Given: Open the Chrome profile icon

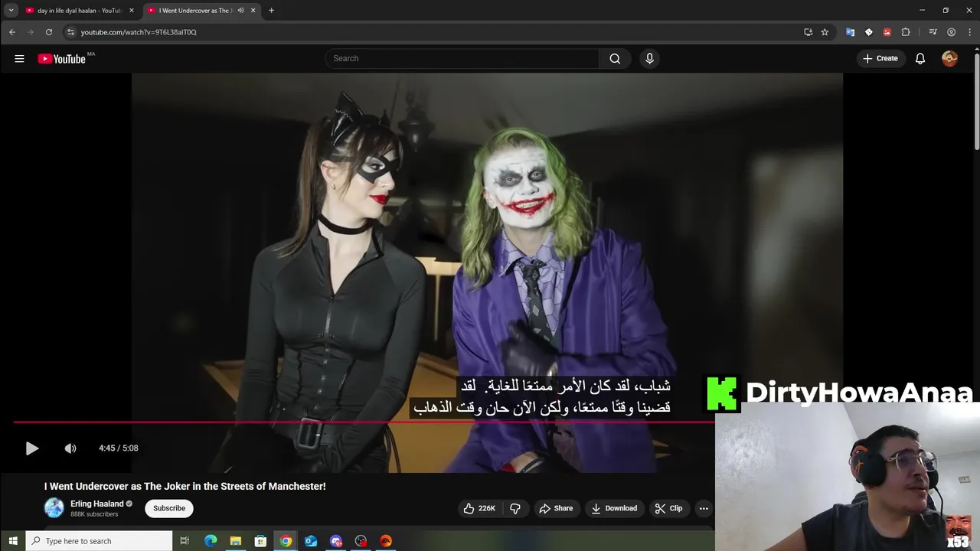Looking at the screenshot, I should tap(951, 32).
